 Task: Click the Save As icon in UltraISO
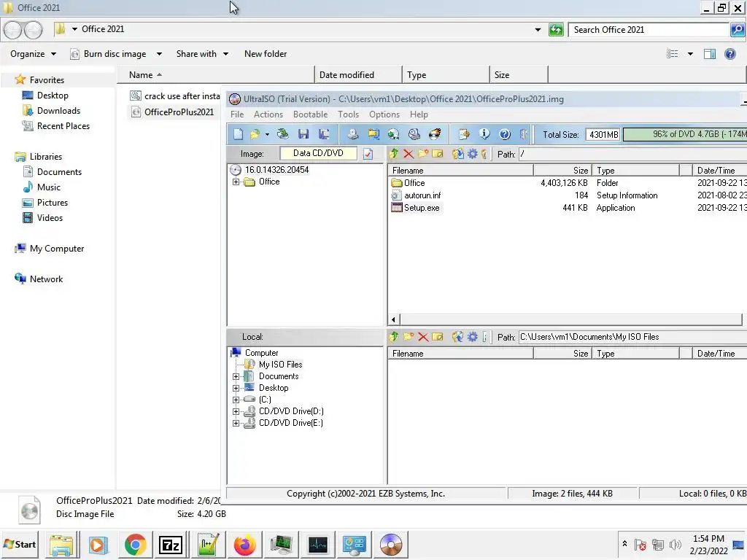(x=324, y=134)
